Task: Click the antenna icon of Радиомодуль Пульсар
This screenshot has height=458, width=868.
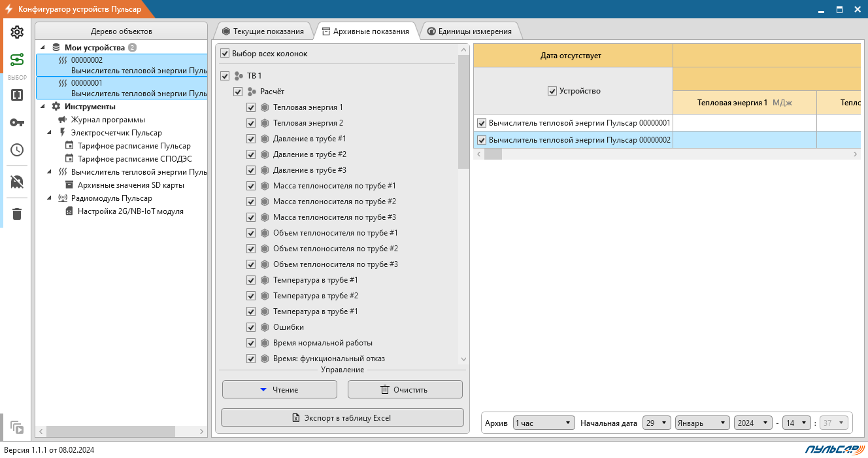Action: (63, 198)
